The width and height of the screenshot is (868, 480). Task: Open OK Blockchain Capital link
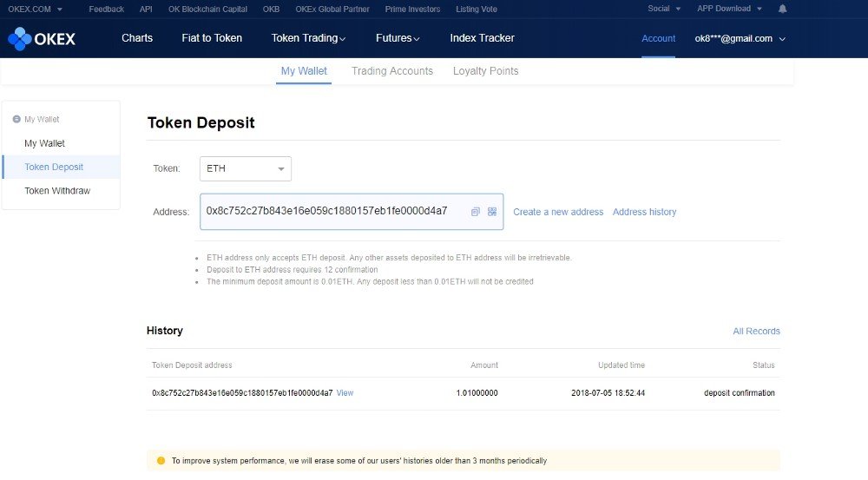click(x=207, y=9)
